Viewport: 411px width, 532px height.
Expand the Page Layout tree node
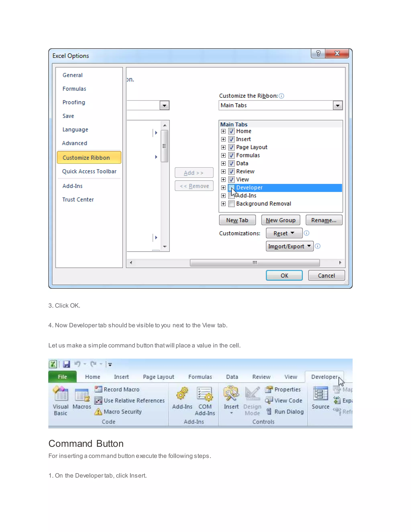pos(223,147)
